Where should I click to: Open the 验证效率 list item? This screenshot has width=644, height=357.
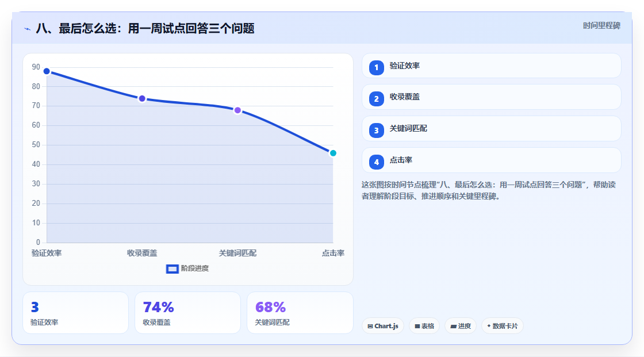point(491,66)
